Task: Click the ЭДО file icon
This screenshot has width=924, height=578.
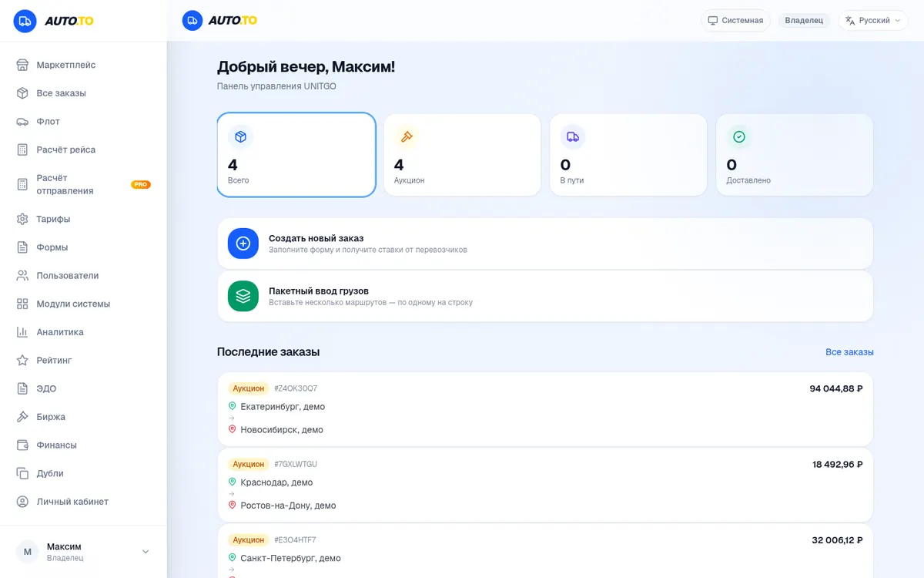Action: click(22, 388)
